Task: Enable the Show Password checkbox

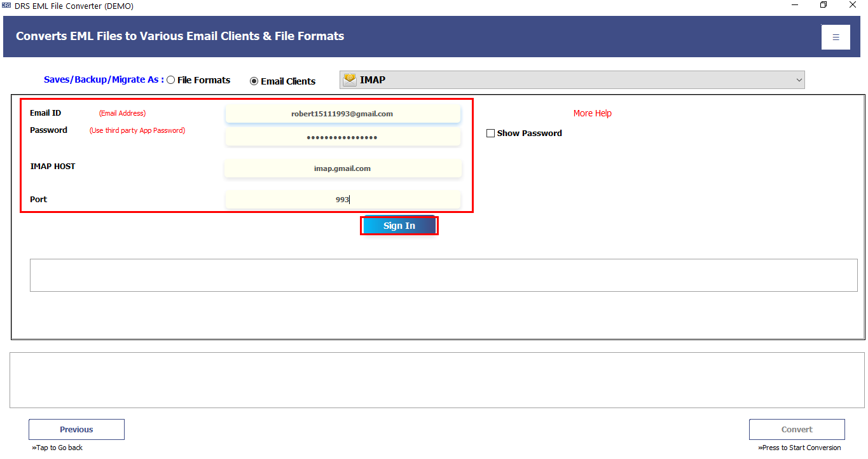Action: click(x=490, y=134)
